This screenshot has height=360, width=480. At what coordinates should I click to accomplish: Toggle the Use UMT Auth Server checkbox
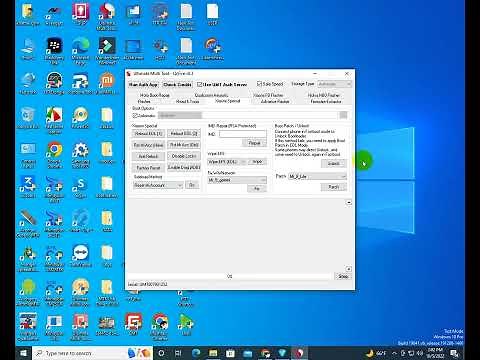[200, 84]
